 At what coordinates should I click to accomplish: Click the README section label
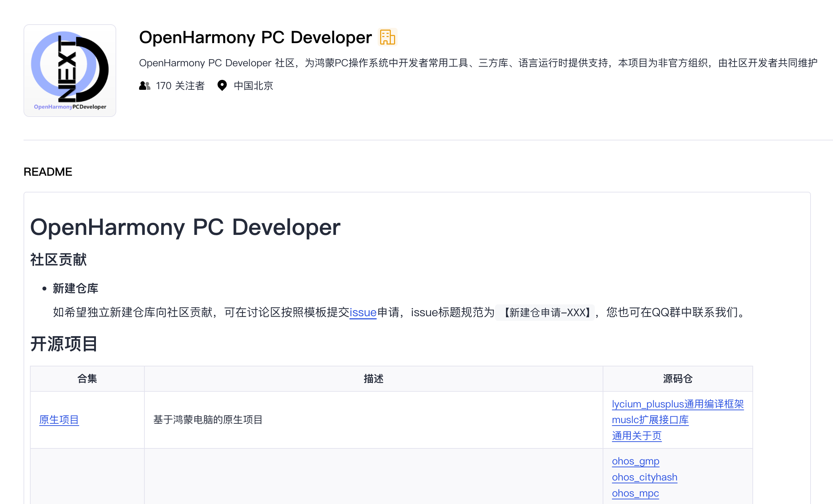48,172
